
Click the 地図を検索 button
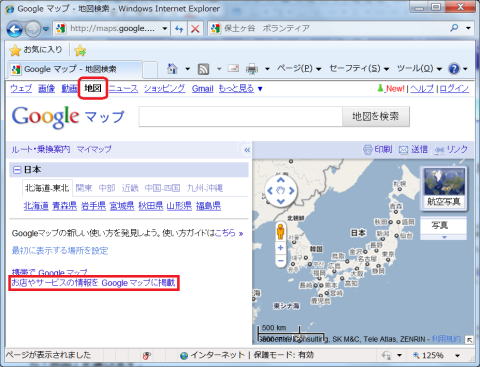pos(376,116)
